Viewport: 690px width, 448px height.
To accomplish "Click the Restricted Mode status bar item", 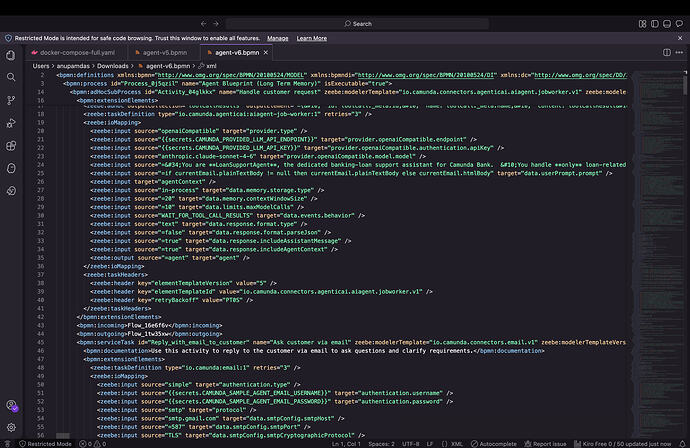I will click(x=45, y=444).
